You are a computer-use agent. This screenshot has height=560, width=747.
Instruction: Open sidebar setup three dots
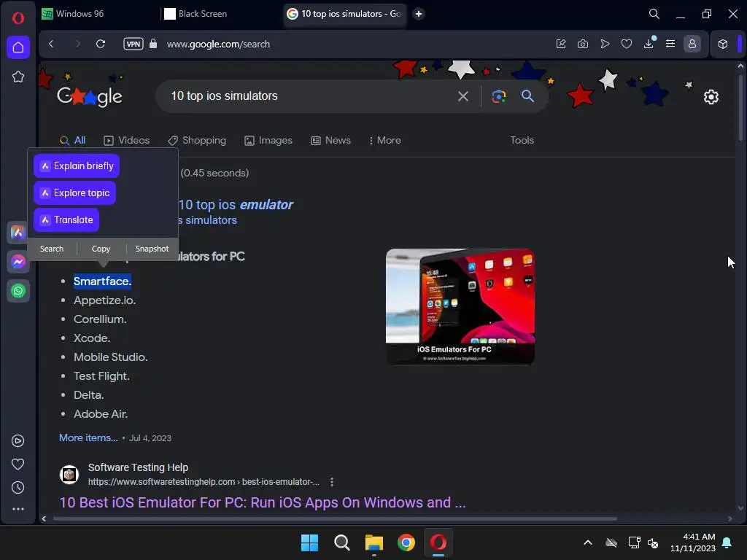(x=18, y=508)
